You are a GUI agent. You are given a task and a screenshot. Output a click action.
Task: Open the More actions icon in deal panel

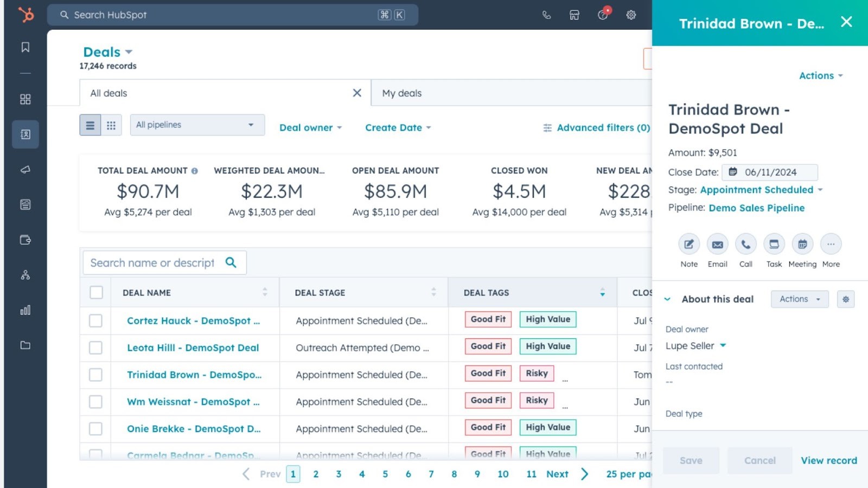point(831,245)
